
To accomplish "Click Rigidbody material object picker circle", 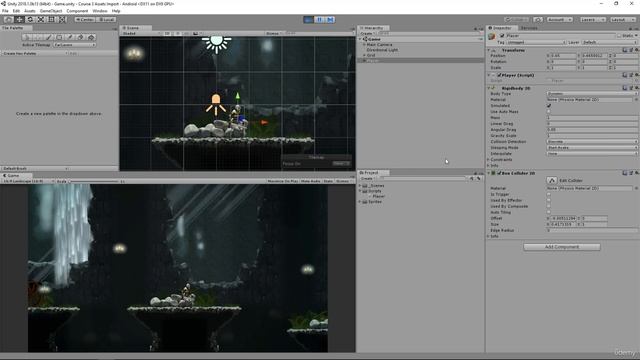I will pyautogui.click(x=636, y=100).
